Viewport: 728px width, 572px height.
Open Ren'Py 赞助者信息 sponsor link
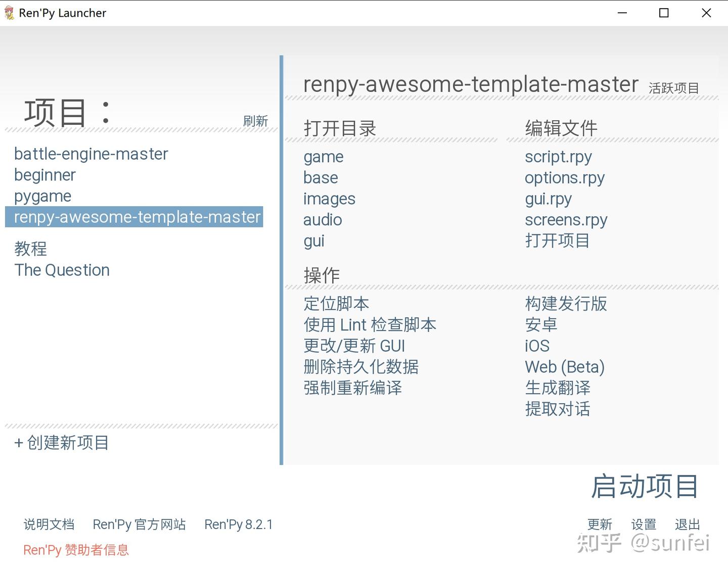[x=76, y=550]
